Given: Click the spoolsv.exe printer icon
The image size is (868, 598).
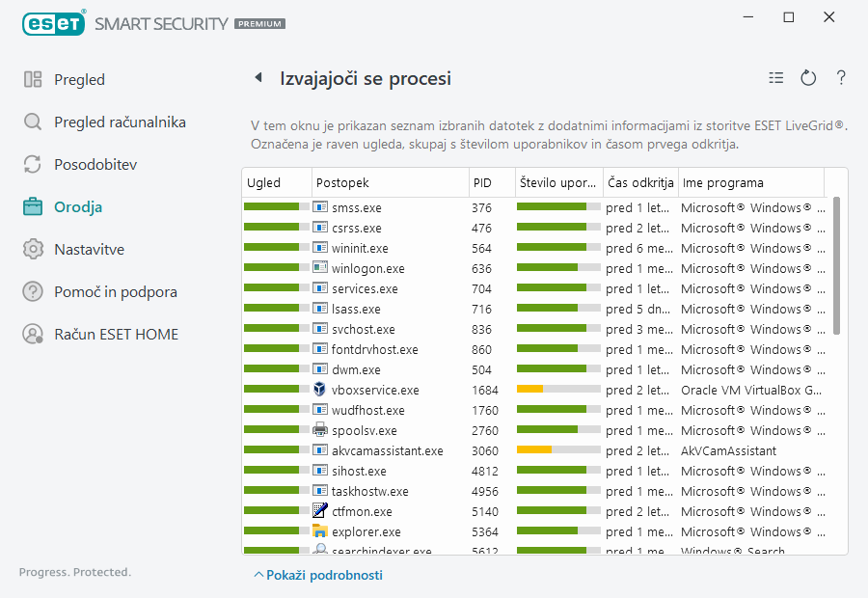Looking at the screenshot, I should coord(320,430).
